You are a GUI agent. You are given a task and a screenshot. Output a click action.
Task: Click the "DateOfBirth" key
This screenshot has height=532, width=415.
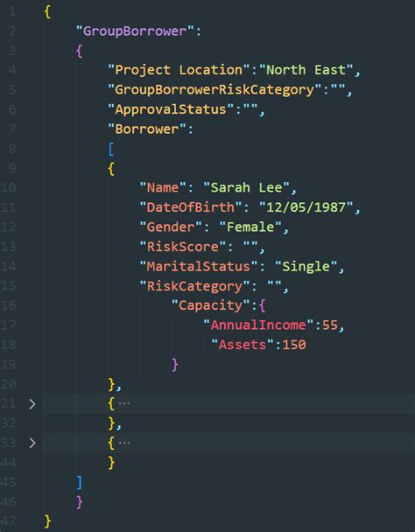pos(191,207)
